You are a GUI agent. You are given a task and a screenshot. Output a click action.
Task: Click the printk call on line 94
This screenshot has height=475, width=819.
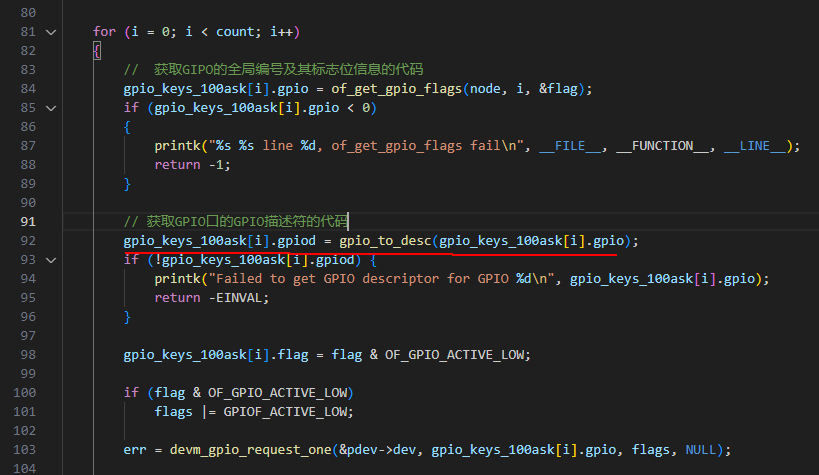coord(178,279)
